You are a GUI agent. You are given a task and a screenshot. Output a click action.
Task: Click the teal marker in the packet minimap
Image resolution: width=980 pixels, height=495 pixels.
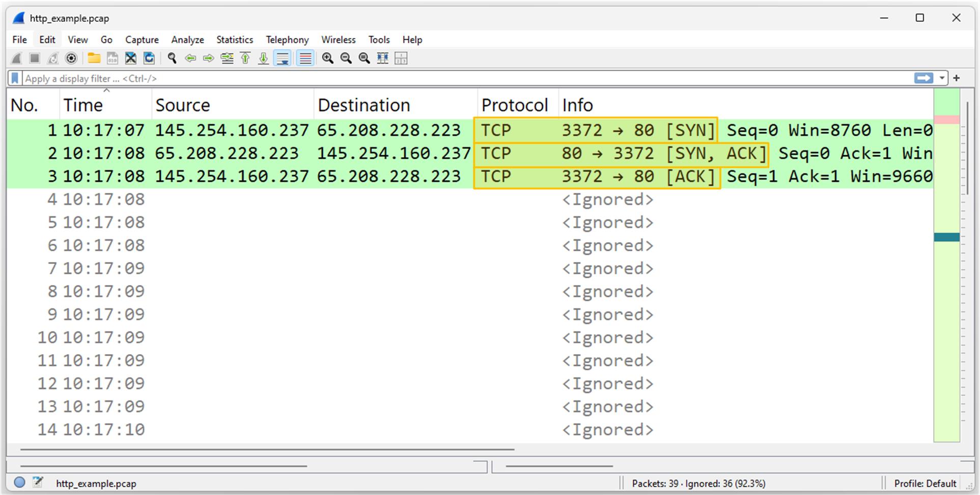click(946, 237)
